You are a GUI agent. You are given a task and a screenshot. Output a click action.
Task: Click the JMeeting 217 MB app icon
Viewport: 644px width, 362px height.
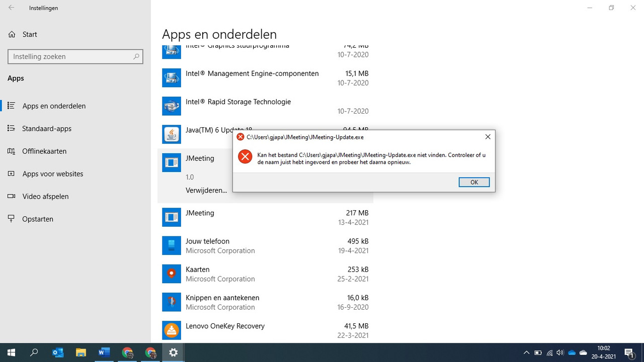(172, 217)
